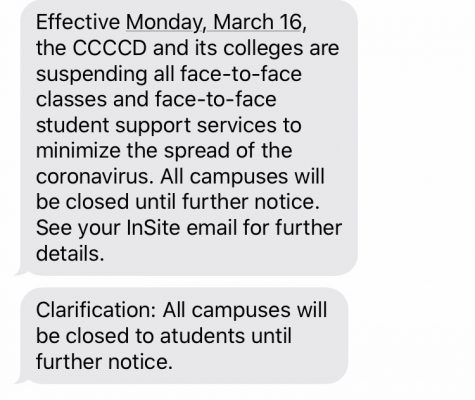Tap the underlined Monday, March 16 date link
Viewport: 475px width, 400px height.
(x=213, y=22)
